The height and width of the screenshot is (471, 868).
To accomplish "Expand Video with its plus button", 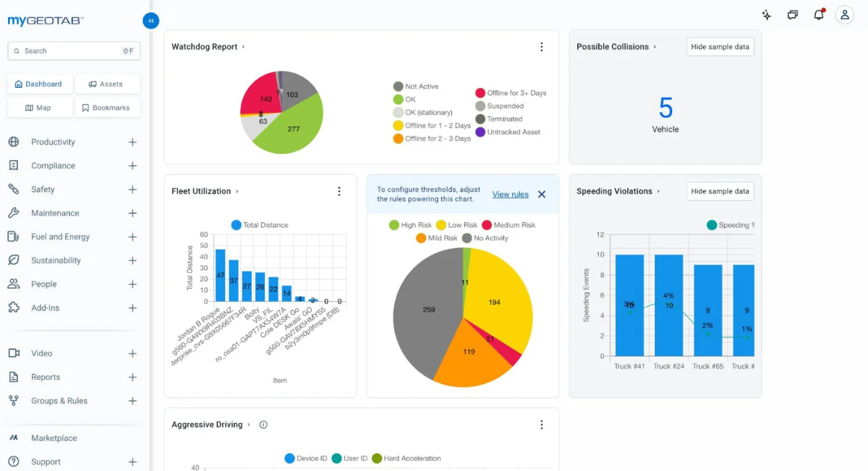I will [x=132, y=353].
